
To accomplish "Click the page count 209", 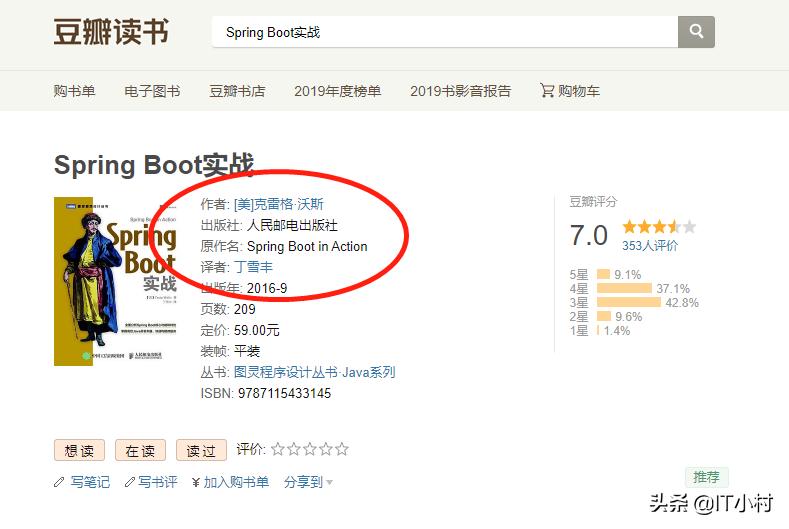I will 245,309.
